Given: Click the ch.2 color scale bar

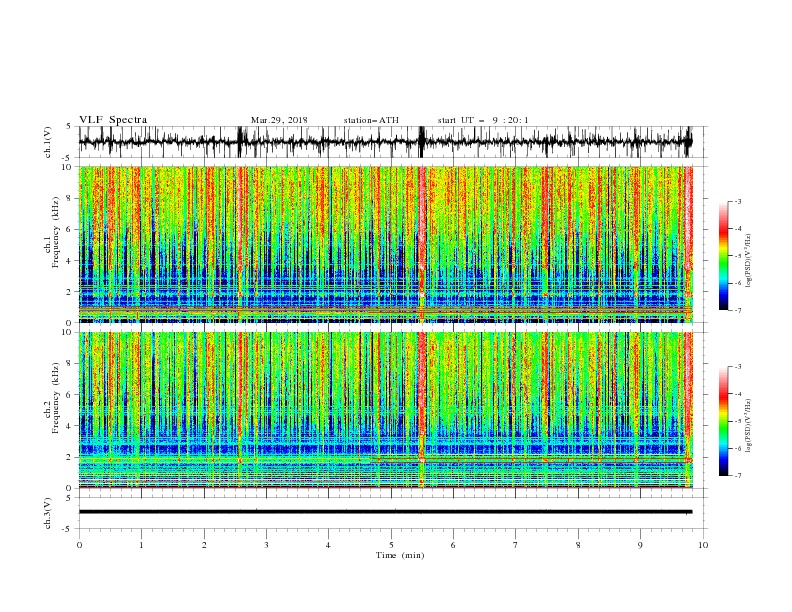Looking at the screenshot, I should [724, 421].
